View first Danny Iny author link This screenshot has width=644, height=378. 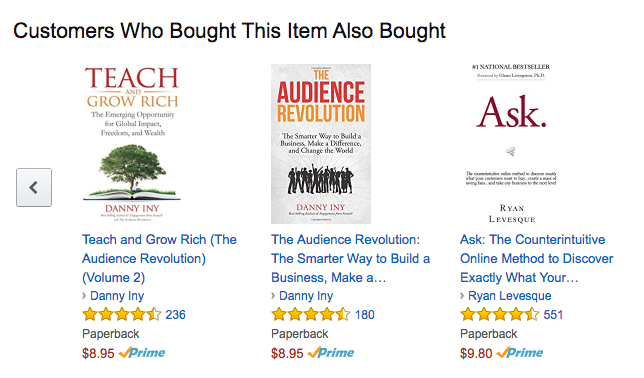coord(117,296)
